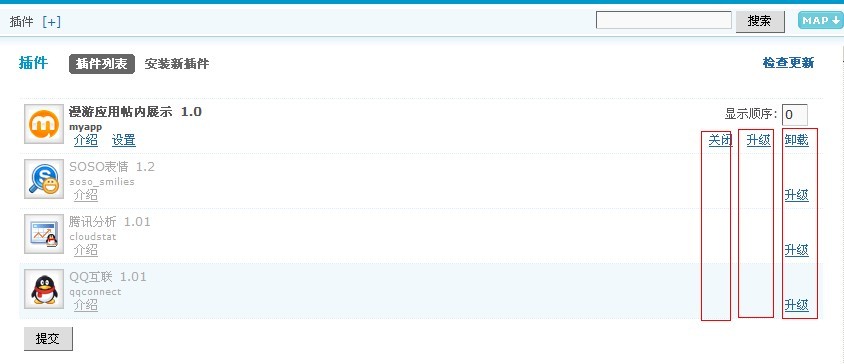Viewport: 844px width, 364px height.
Task: Click the 检查更新 link
Action: click(788, 63)
